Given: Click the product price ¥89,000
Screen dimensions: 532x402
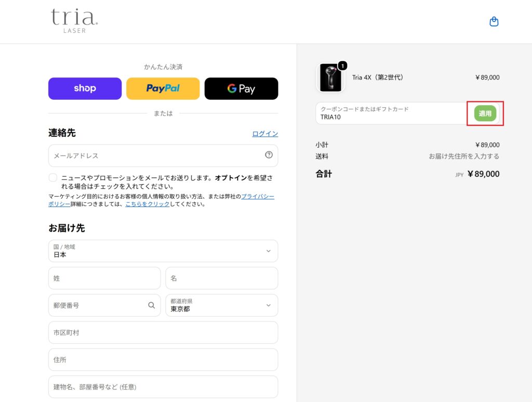Looking at the screenshot, I should coord(487,77).
